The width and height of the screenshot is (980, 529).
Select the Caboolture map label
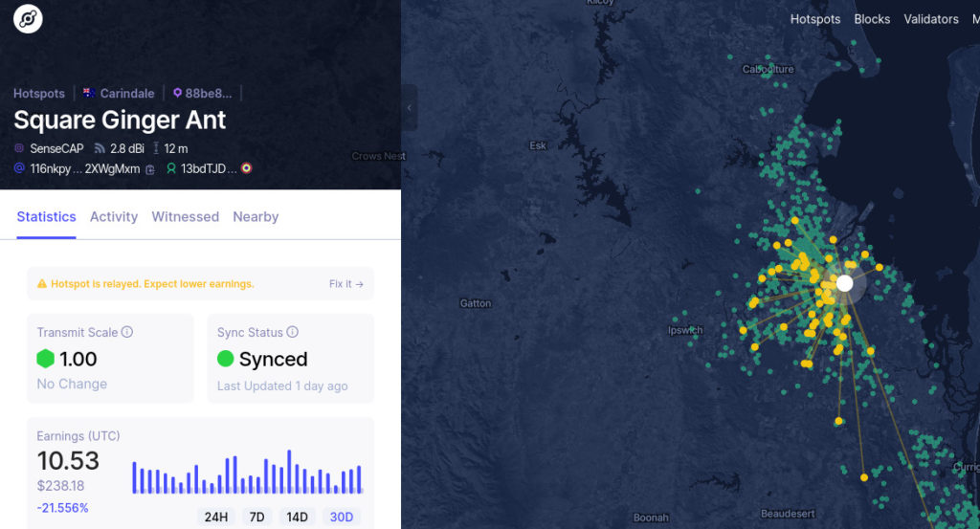(768, 69)
